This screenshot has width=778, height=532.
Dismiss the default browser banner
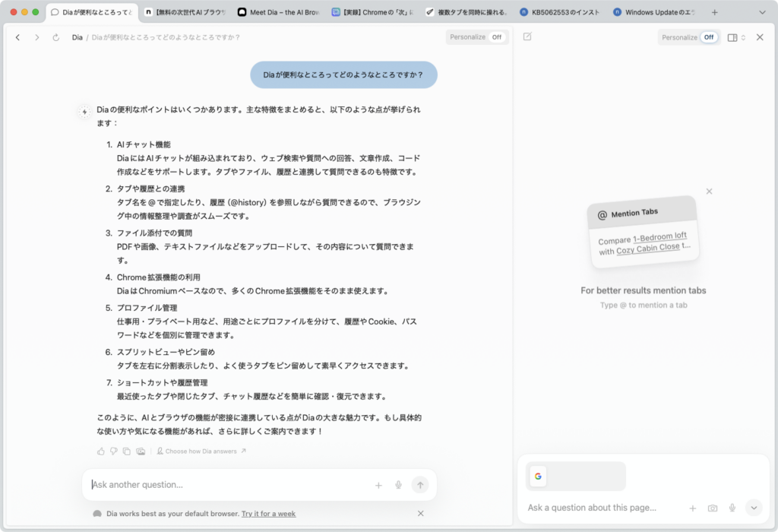point(421,514)
